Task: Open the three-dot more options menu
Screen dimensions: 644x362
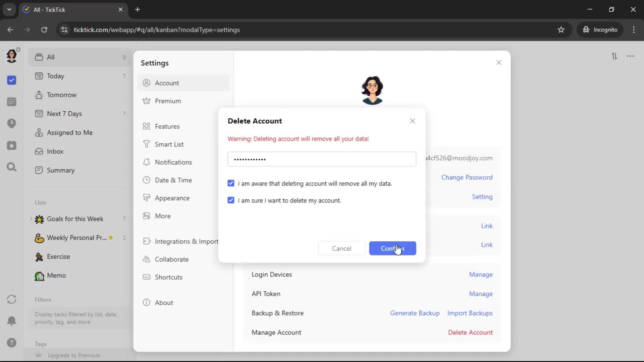Action: (631, 56)
